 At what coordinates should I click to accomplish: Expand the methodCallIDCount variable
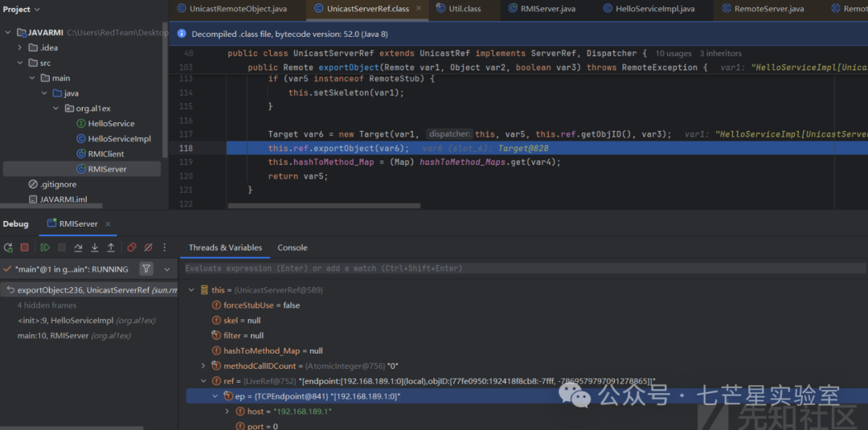click(203, 366)
